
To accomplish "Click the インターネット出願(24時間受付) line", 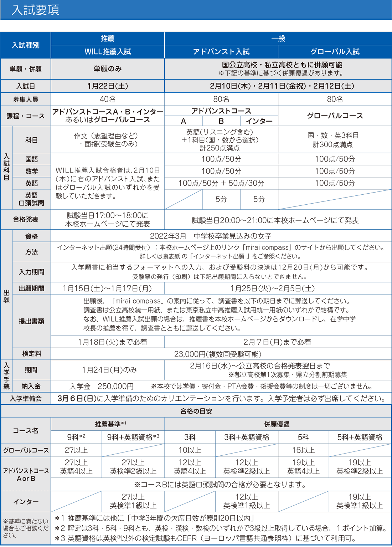I will click(x=221, y=247).
